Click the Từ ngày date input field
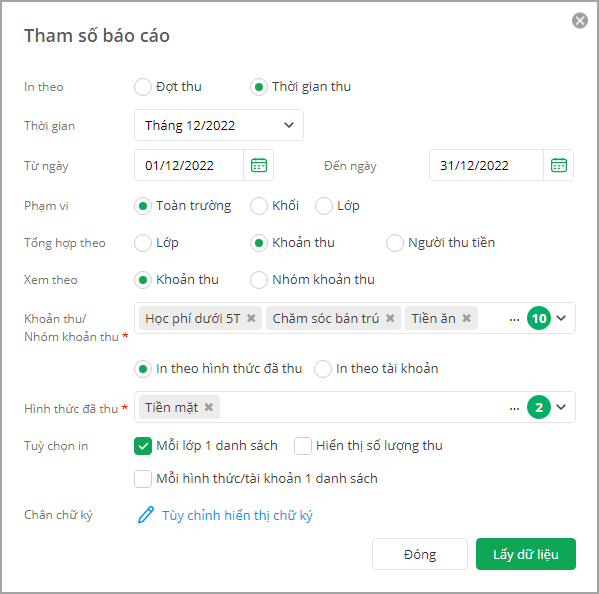 click(189, 165)
